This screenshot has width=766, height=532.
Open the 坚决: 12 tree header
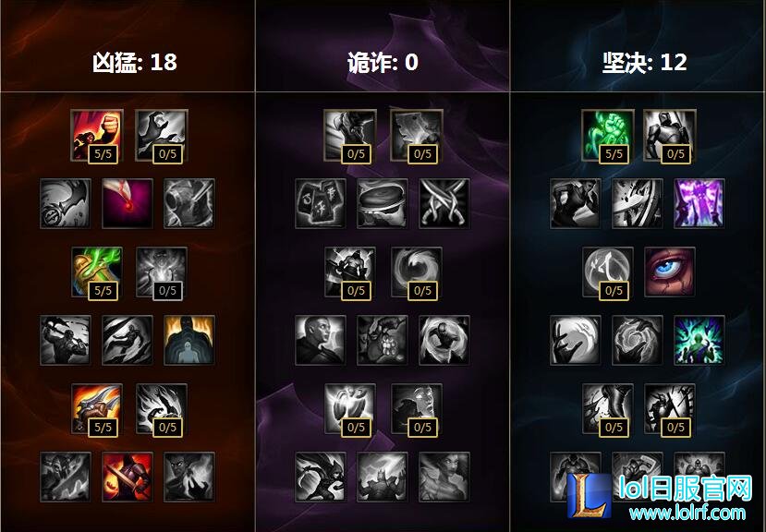(644, 62)
